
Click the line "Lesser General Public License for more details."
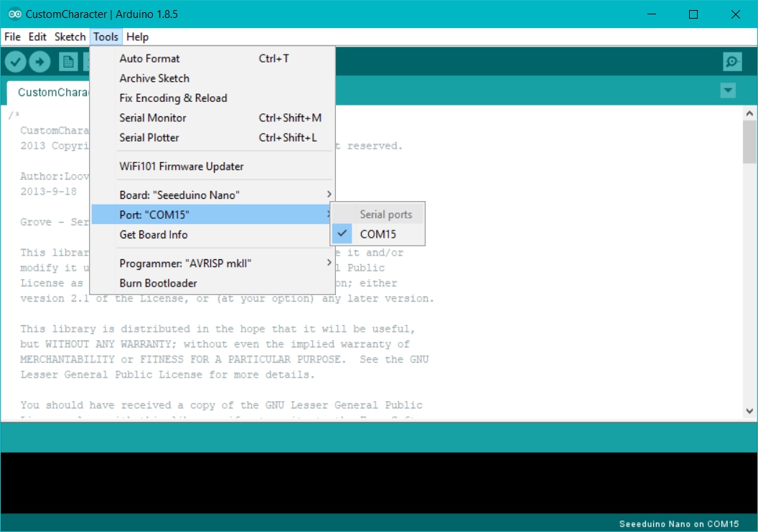(x=167, y=375)
